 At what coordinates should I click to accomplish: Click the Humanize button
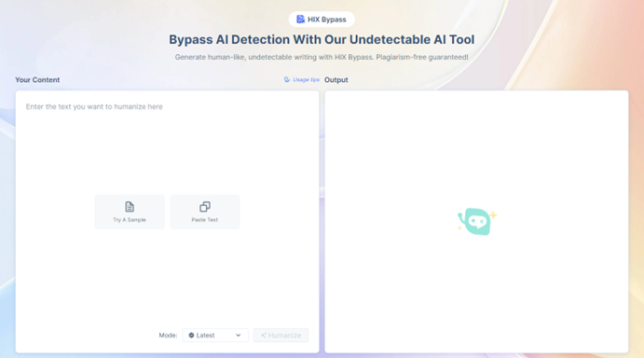pos(281,336)
